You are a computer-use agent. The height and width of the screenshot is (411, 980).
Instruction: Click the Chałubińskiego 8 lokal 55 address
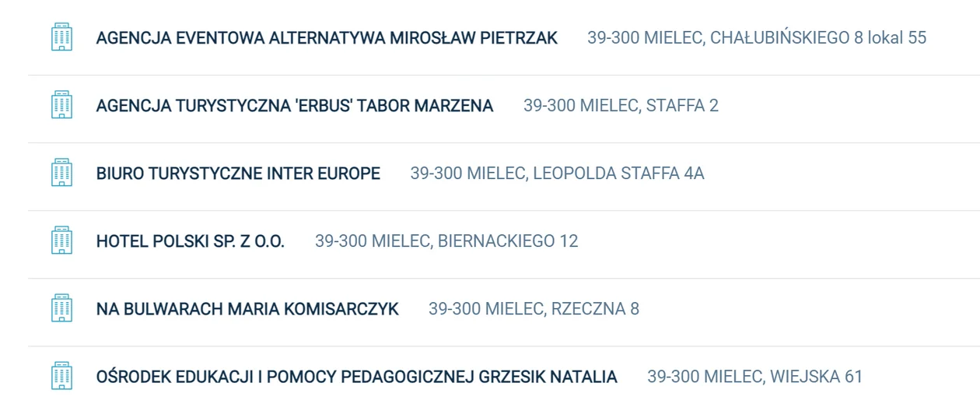757,37
